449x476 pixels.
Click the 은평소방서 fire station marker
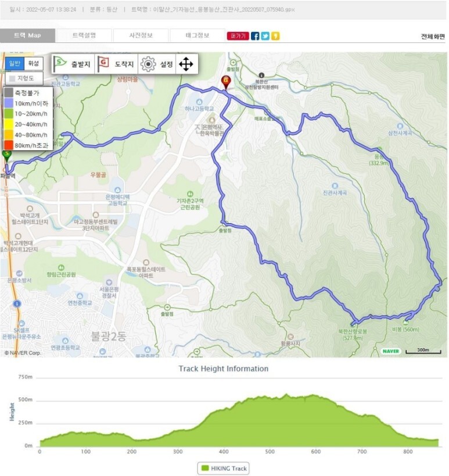click(19, 273)
